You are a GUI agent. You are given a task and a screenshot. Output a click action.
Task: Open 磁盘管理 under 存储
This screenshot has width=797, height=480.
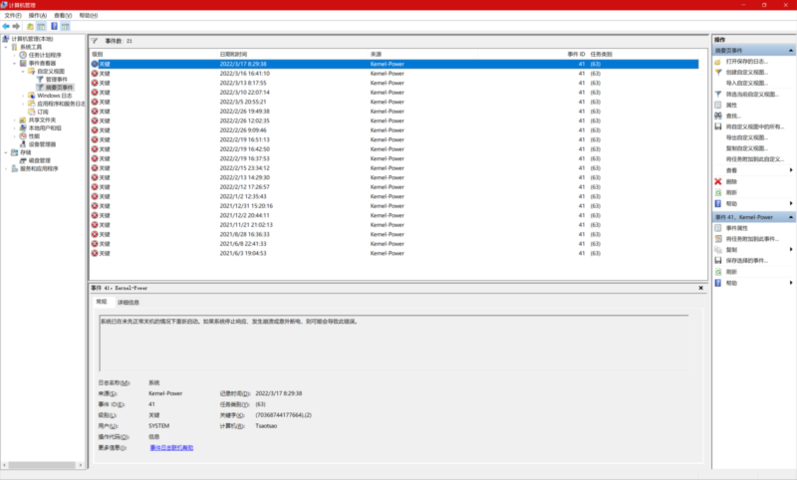39,160
